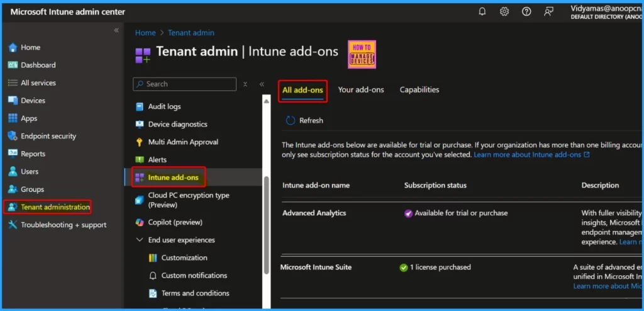
Task: Collapse the End user experiences section
Action: (140, 240)
